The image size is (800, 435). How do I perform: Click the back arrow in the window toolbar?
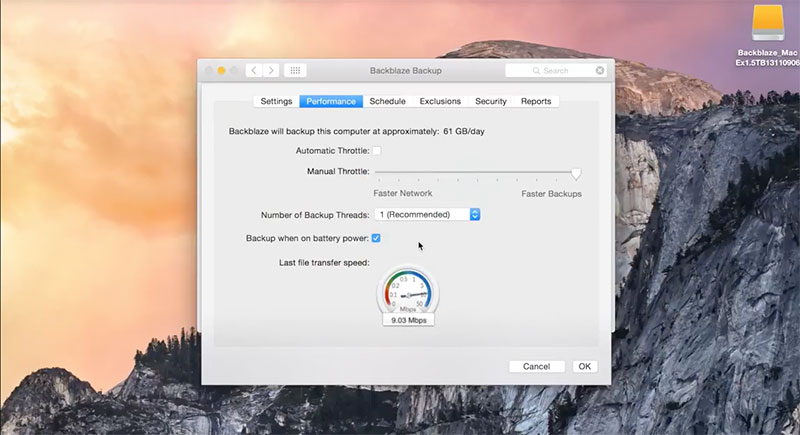(x=254, y=71)
